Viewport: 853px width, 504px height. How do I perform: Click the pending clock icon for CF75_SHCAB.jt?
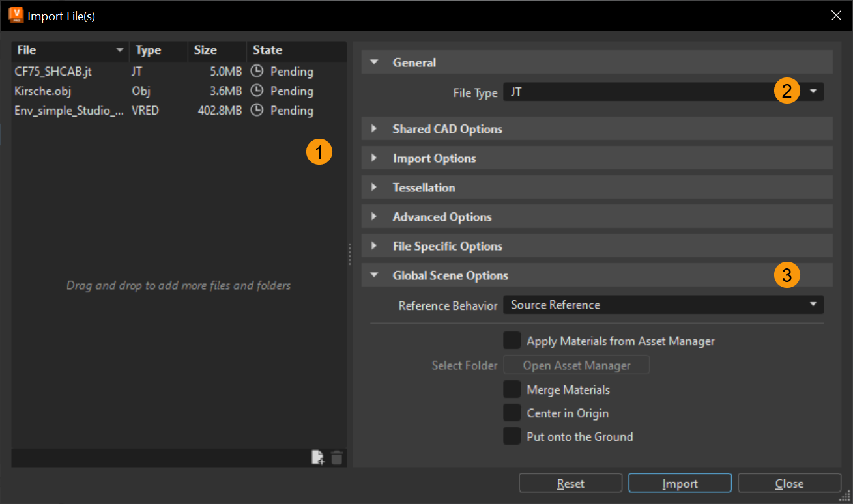257,71
